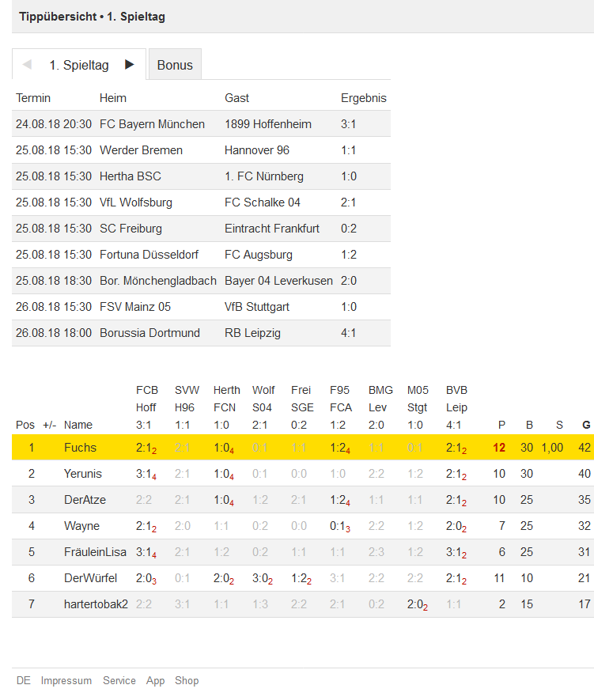Image resolution: width=594 pixels, height=700 pixels.
Task: Open hartertobak2 player entry
Action: click(x=96, y=604)
